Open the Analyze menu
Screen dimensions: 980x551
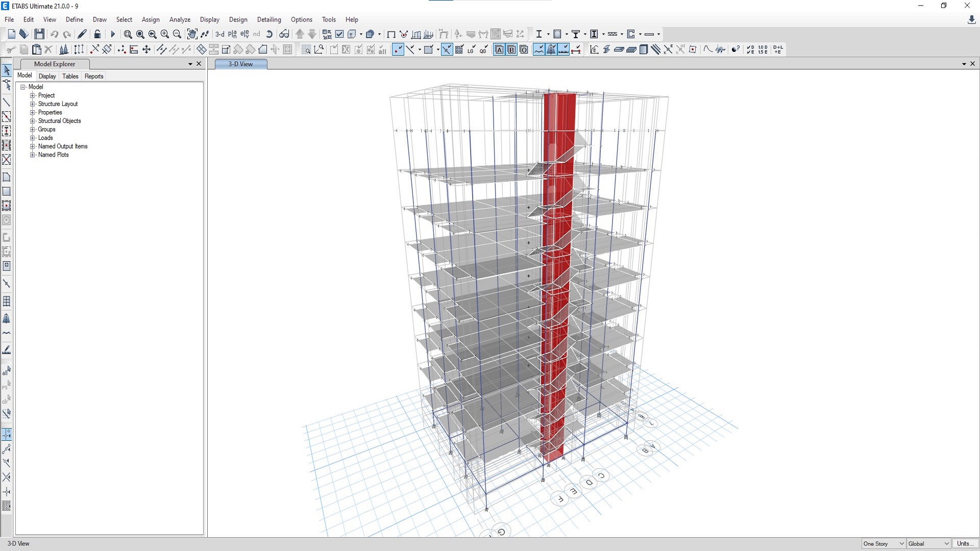coord(180,19)
